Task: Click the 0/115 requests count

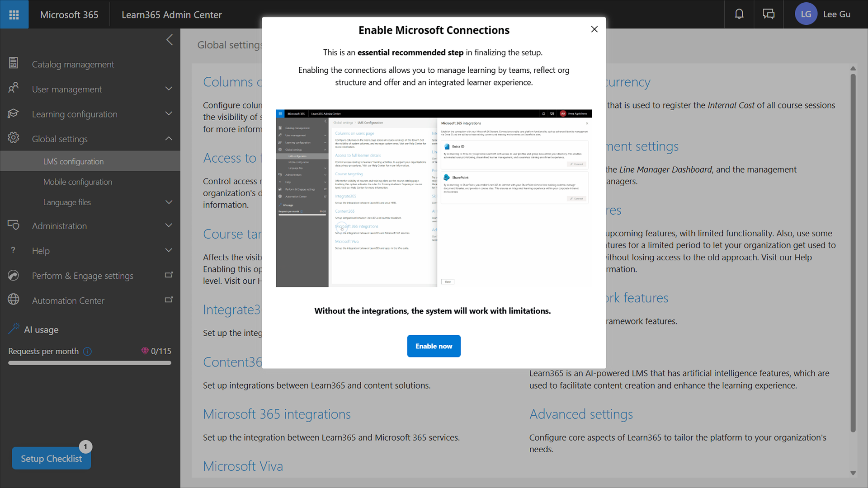Action: click(x=161, y=351)
